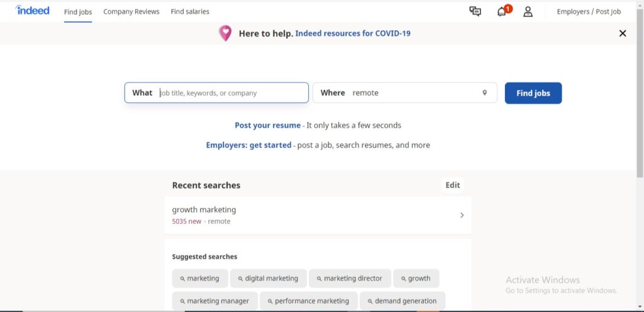Open notifications bell icon
This screenshot has width=644, height=312.
502,11
